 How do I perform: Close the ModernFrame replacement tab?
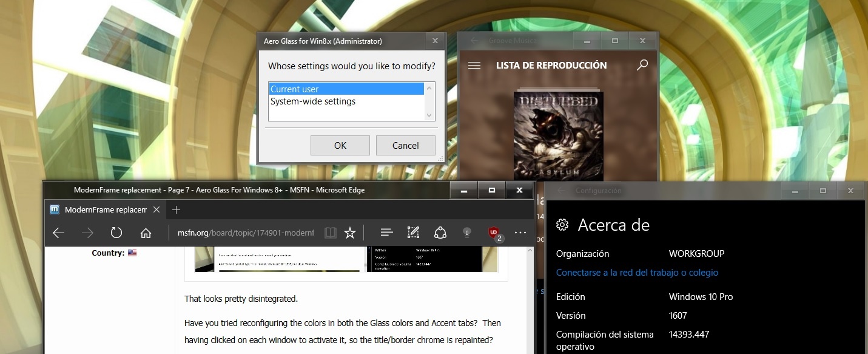pyautogui.click(x=156, y=210)
